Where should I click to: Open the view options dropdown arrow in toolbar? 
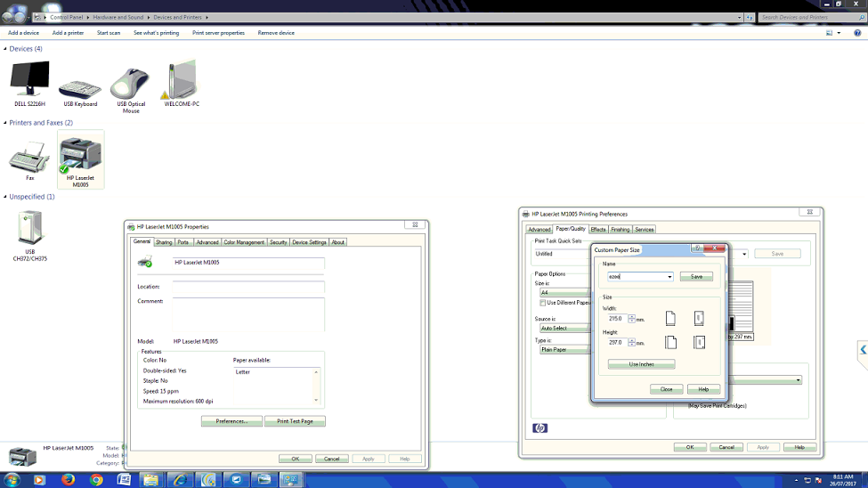click(x=839, y=33)
